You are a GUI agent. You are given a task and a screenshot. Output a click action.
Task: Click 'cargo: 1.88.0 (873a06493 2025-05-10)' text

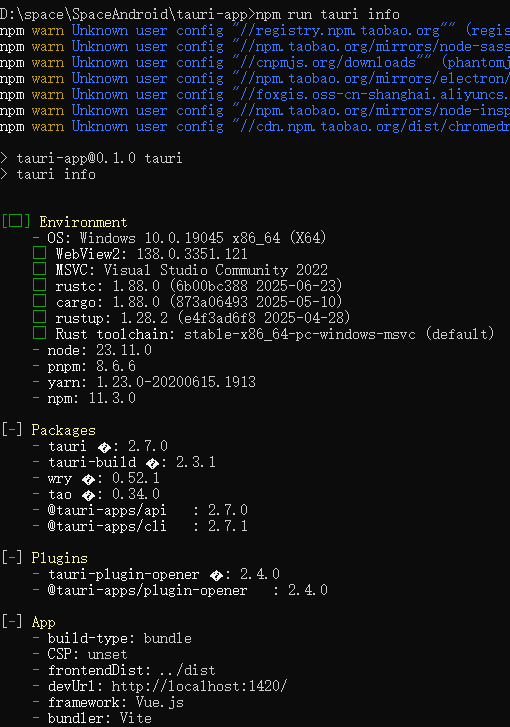(x=199, y=302)
